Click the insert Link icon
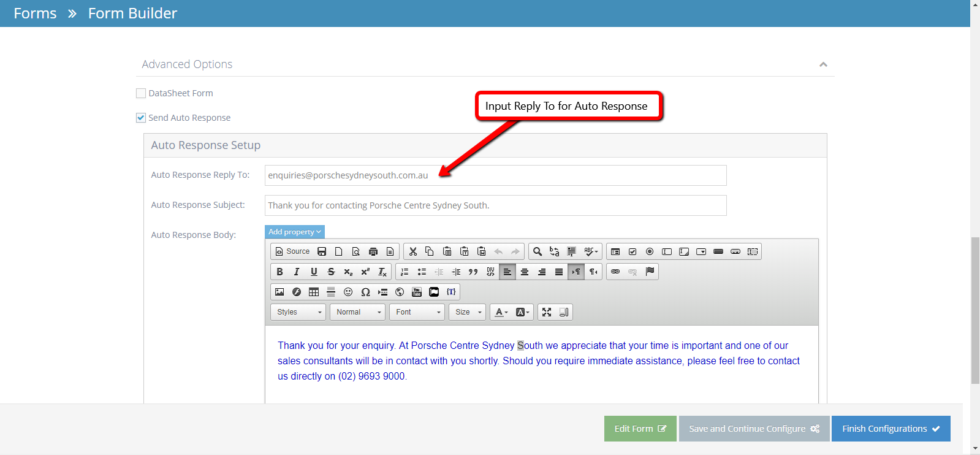Screen dimensions: 980x455 coord(615,272)
